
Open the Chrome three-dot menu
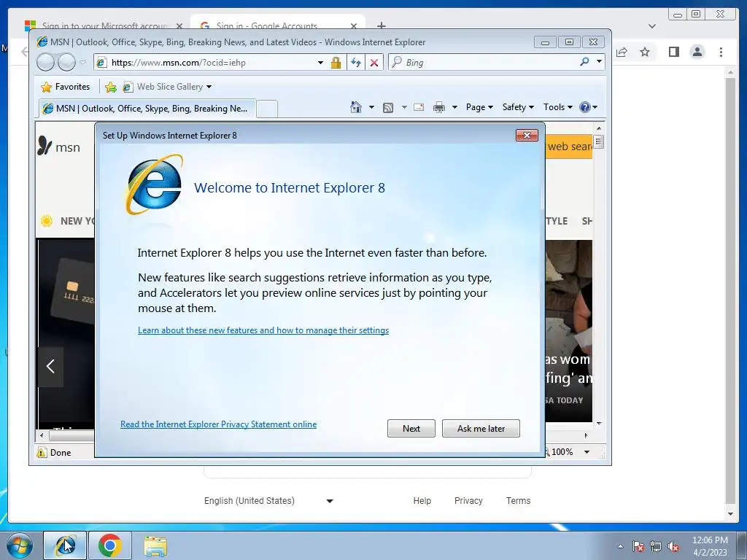[721, 52]
